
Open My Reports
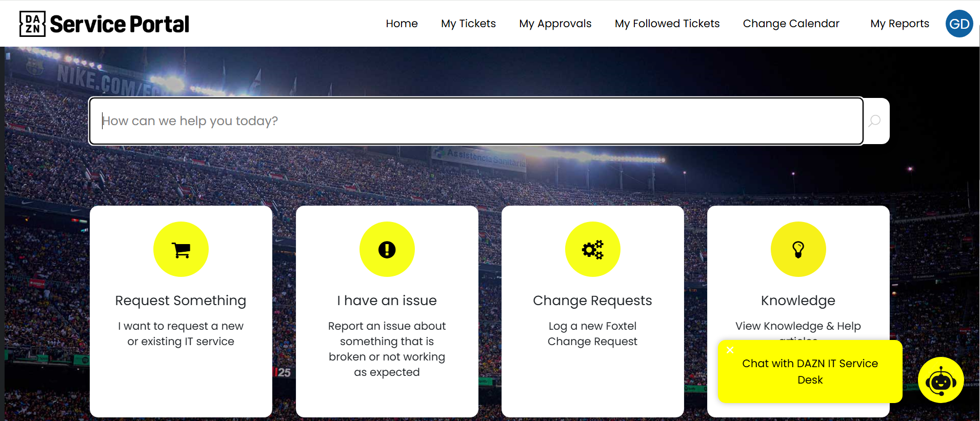pyautogui.click(x=899, y=24)
